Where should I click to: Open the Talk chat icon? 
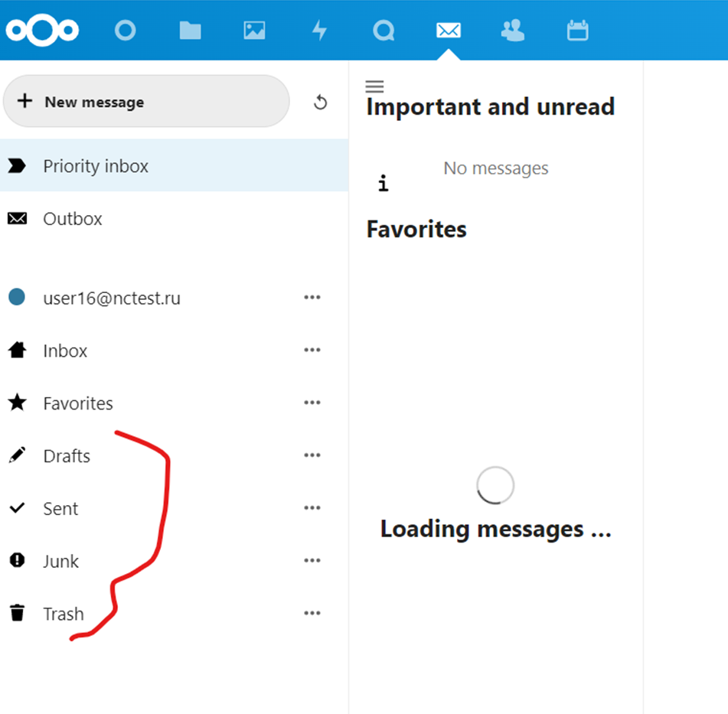pos(383,31)
